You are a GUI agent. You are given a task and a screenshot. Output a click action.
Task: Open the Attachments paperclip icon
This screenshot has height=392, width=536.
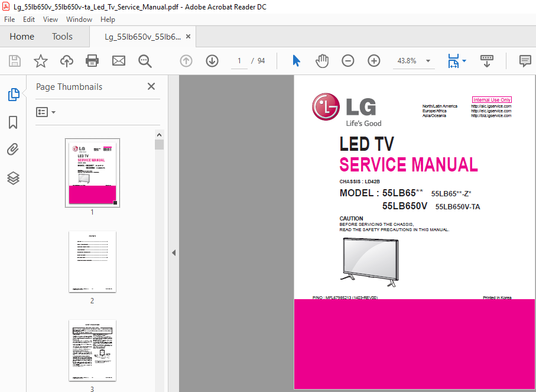(x=13, y=150)
